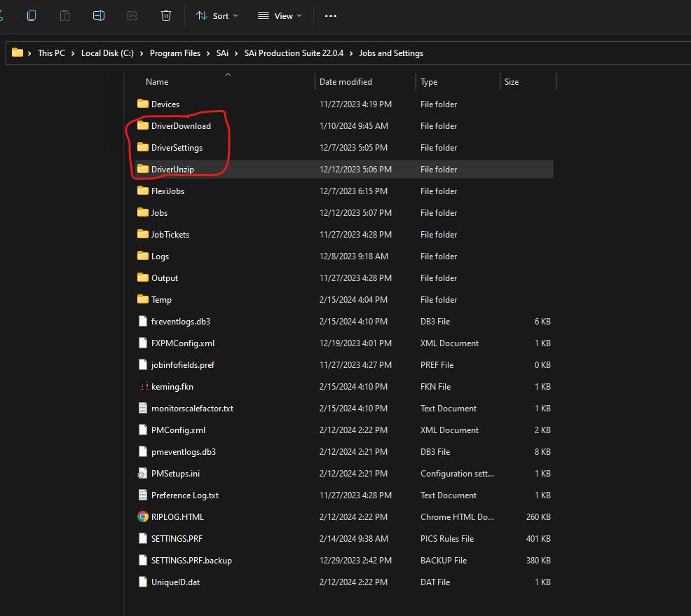
Task: Click 8 KB size of pmeventlogs.db3
Action: tap(542, 451)
